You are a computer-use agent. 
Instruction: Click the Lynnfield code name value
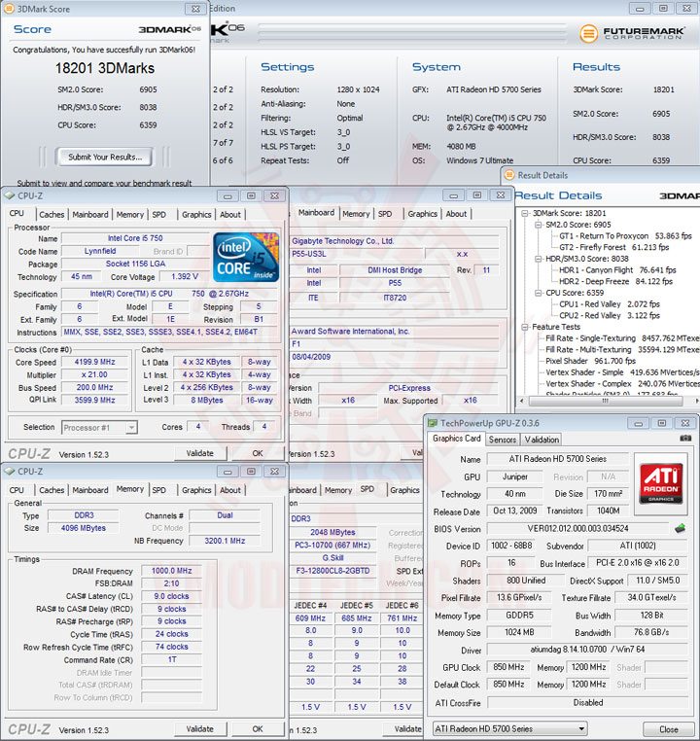tap(100, 251)
